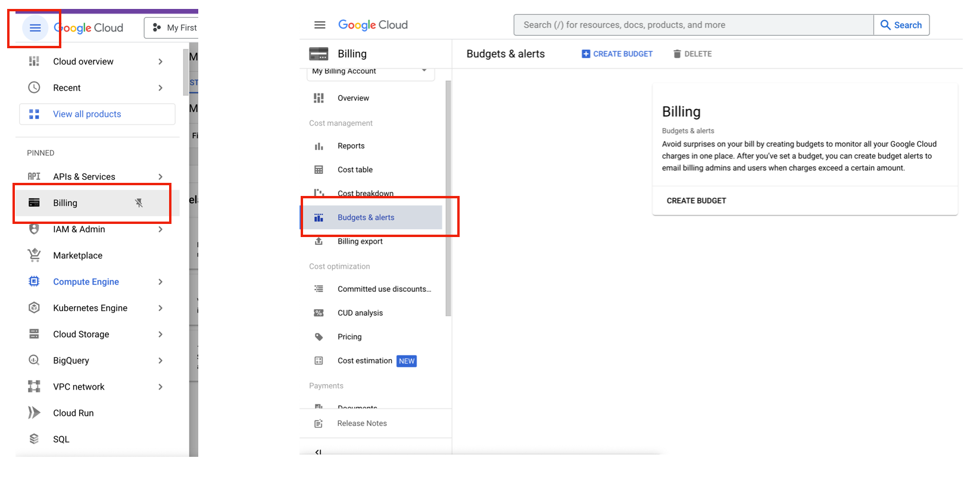
Task: Click the blue Search button
Action: coord(901,25)
